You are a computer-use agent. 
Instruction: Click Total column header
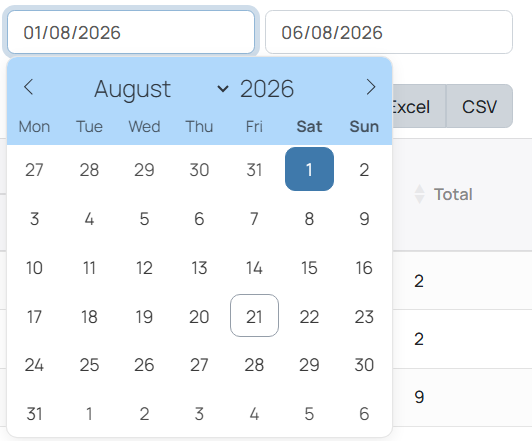453,194
